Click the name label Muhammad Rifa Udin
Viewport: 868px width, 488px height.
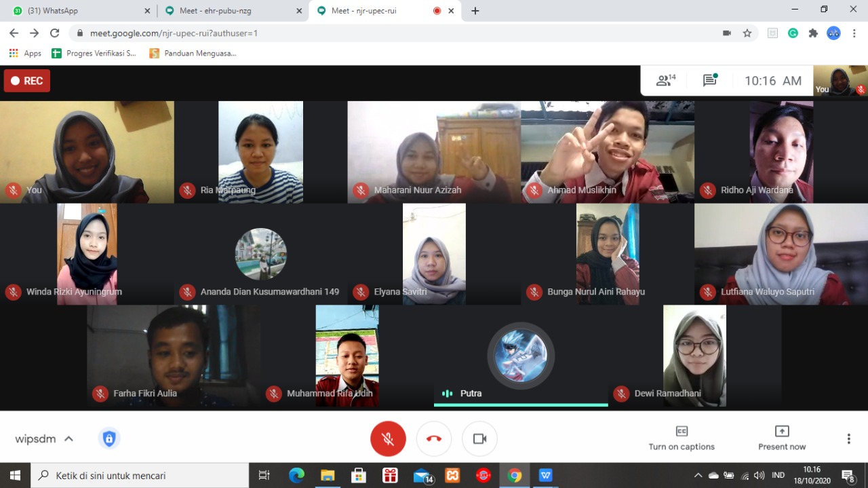pyautogui.click(x=330, y=393)
